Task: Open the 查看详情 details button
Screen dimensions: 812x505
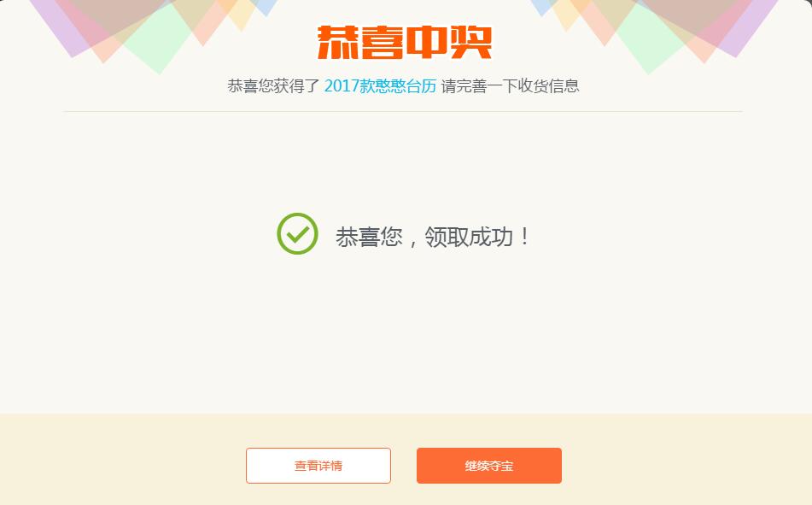Action: pyautogui.click(x=318, y=466)
